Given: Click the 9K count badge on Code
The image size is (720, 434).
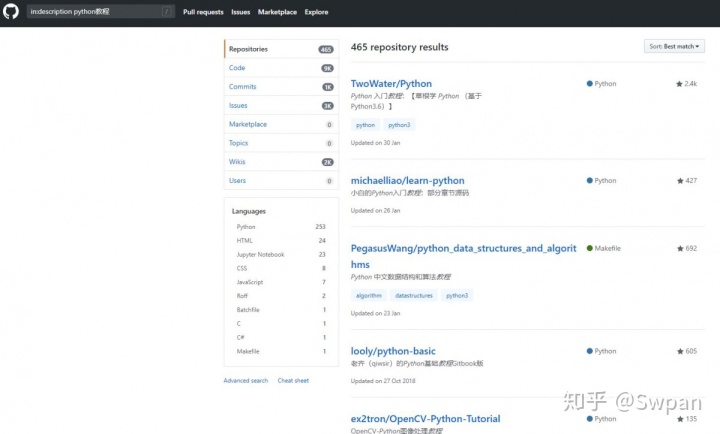Looking at the screenshot, I should tap(327, 68).
